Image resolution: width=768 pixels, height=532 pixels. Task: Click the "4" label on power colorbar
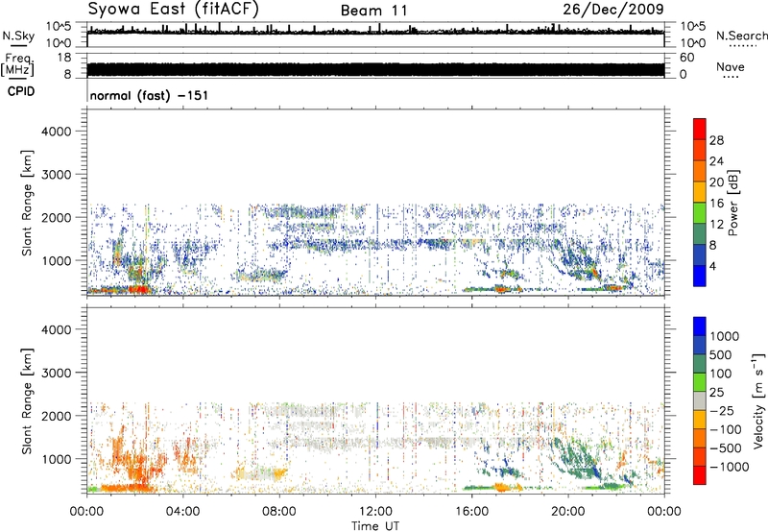pyautogui.click(x=713, y=266)
